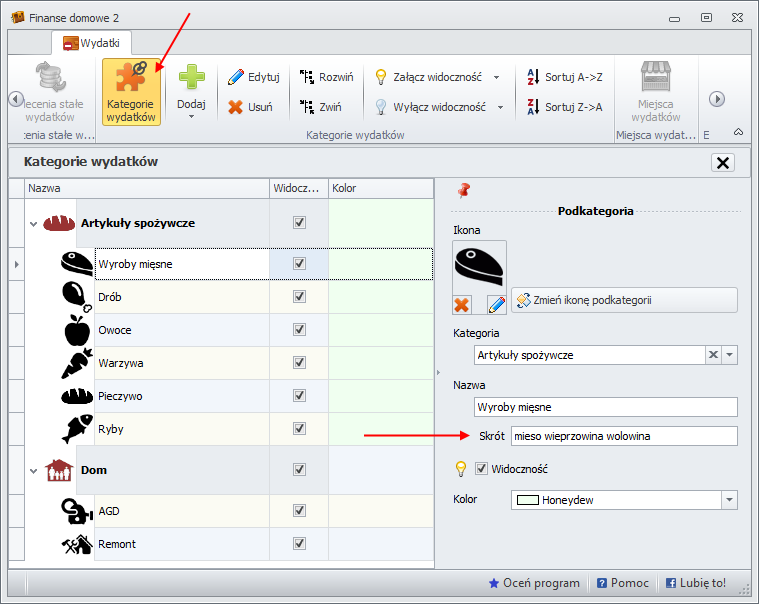Open the Załącz widoczność dropdown arrow
759x604 pixels.
pyautogui.click(x=497, y=77)
